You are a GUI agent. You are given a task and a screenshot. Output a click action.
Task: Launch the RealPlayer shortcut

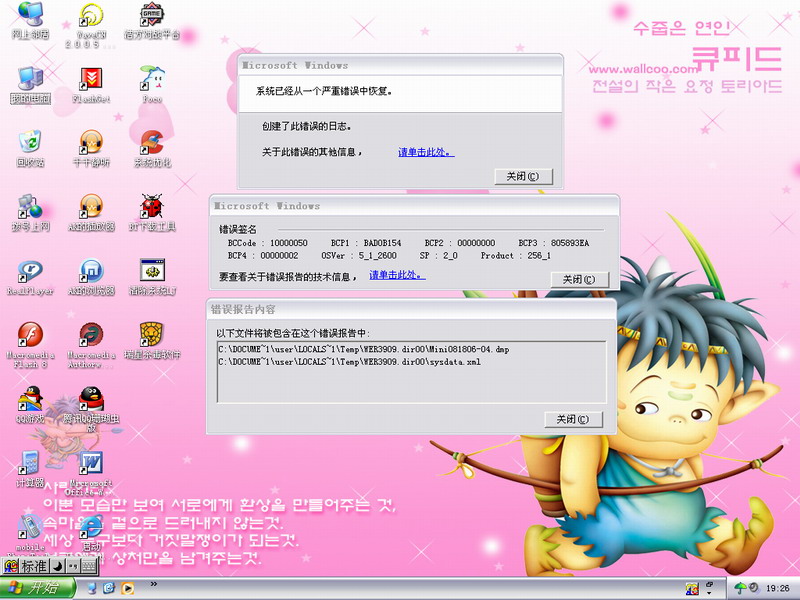(x=30, y=278)
